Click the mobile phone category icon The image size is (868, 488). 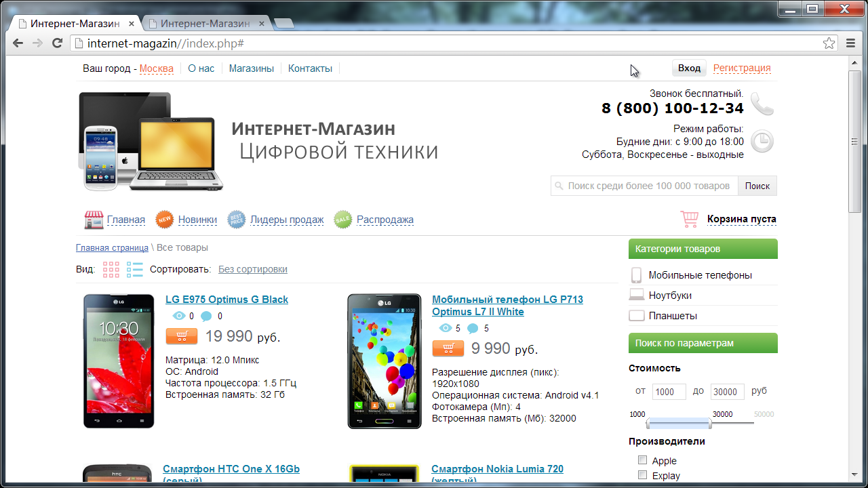click(x=636, y=275)
